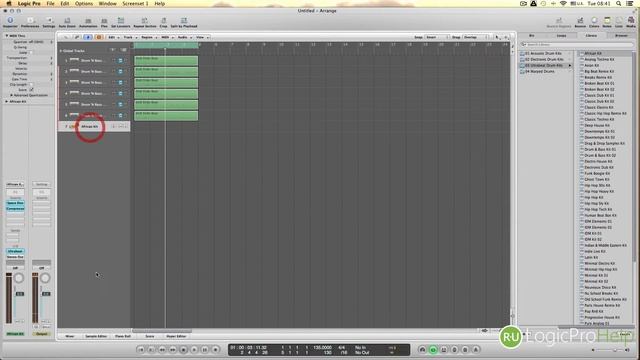The height and width of the screenshot is (360, 640).
Task: Open the Snap dropdown set to Smart
Action: coord(437,37)
